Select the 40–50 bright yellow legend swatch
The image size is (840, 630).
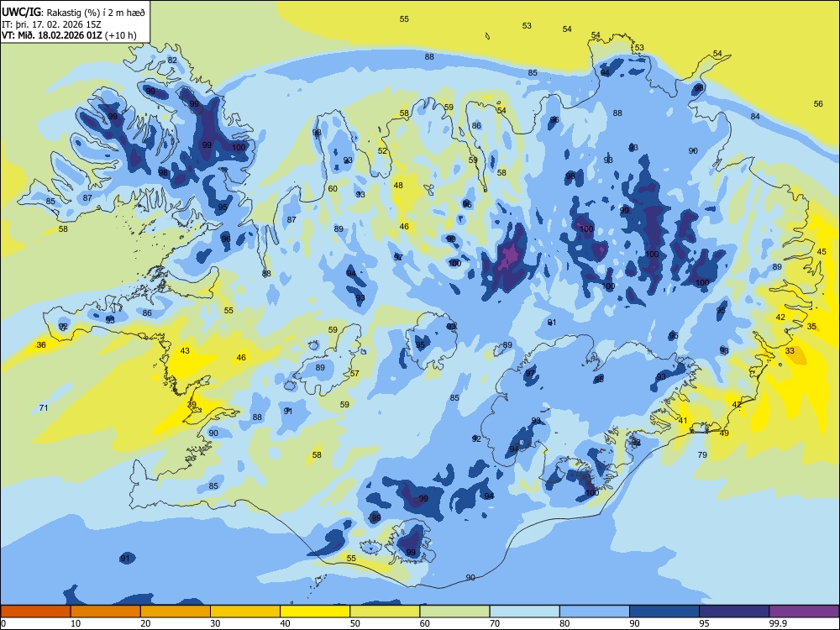pyautogui.click(x=315, y=612)
